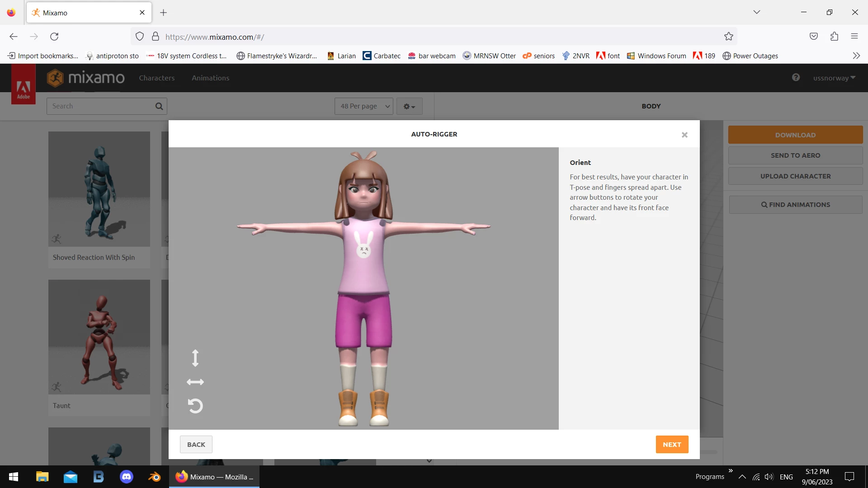Bookmark this page with star icon
Image resolution: width=868 pixels, height=488 pixels.
pyautogui.click(x=728, y=37)
